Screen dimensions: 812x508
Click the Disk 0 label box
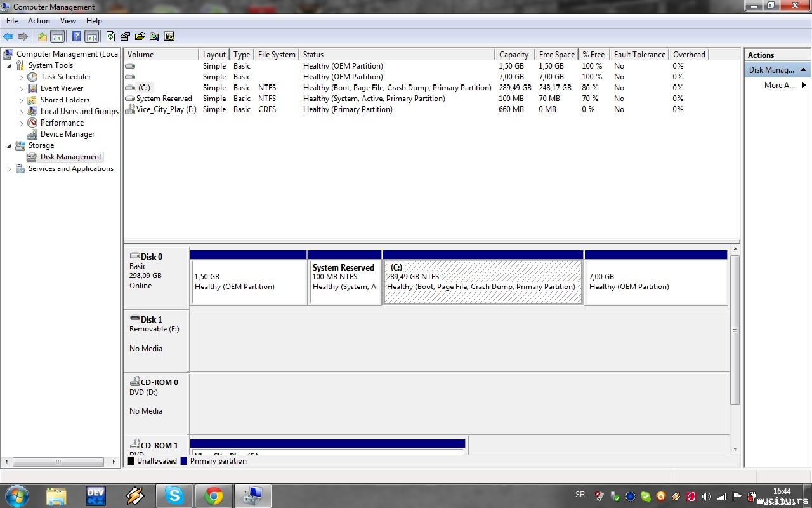pyautogui.click(x=156, y=277)
